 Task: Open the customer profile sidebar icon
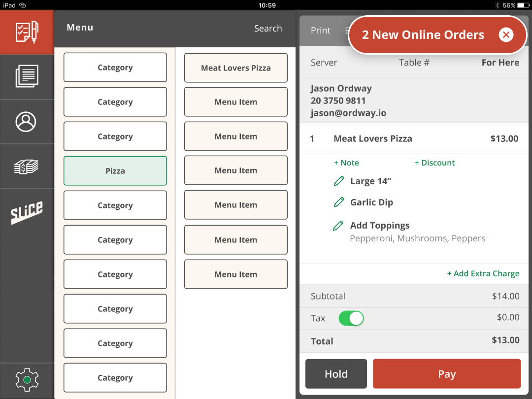click(x=27, y=122)
